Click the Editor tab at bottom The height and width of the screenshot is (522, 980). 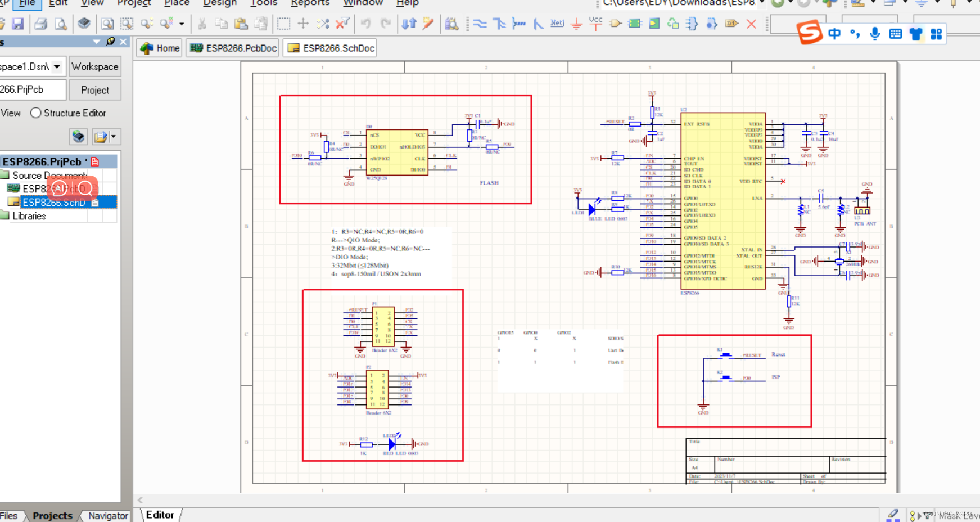click(x=160, y=515)
